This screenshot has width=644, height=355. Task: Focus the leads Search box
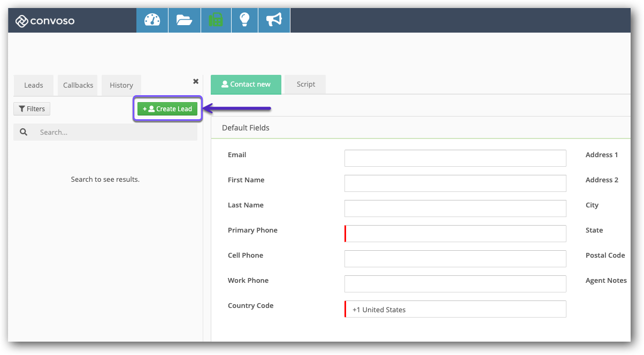(115, 132)
